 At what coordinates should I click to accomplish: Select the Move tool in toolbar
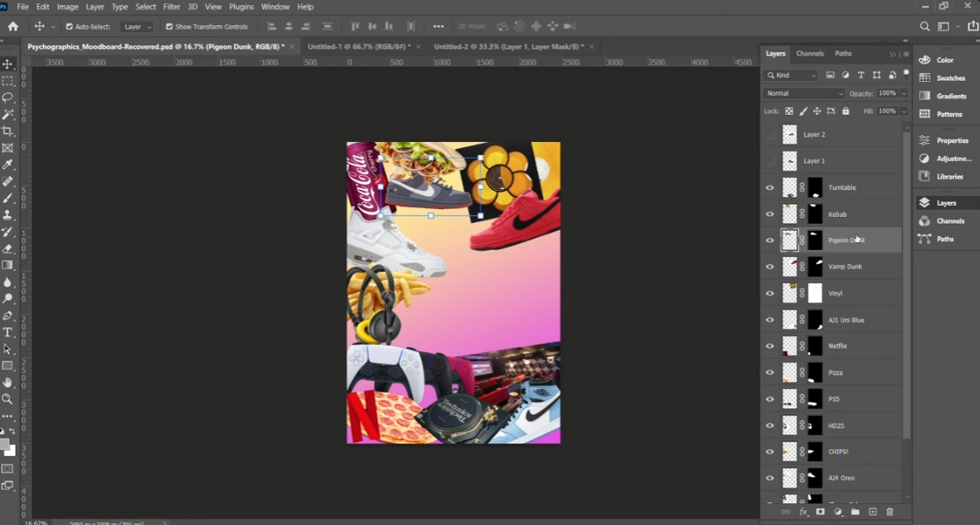[x=8, y=64]
